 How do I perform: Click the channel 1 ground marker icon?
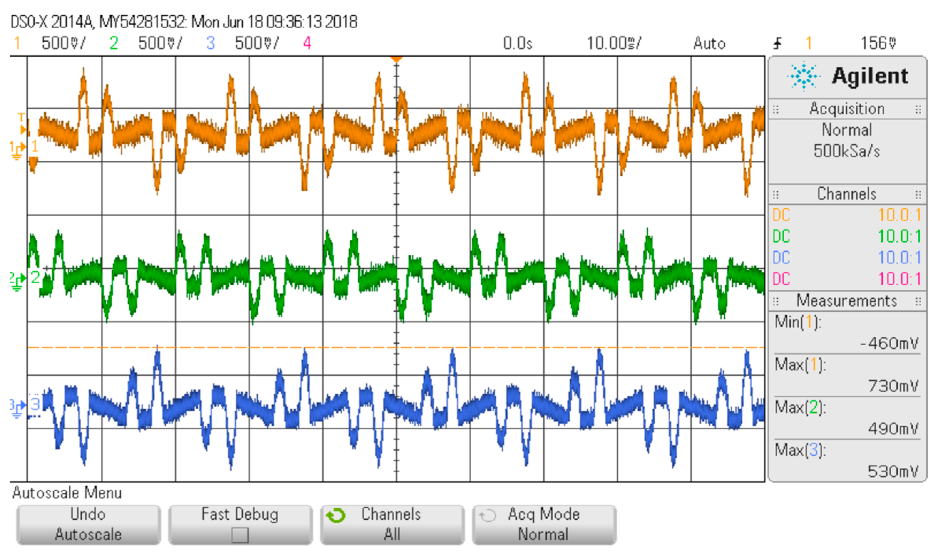click(17, 150)
